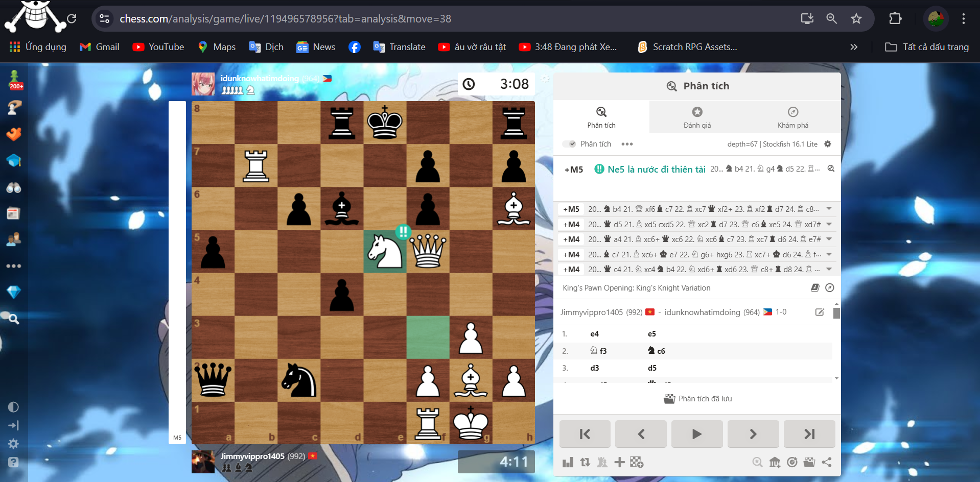
Task: Click the rook and pawn practice icon
Action: (x=602, y=463)
